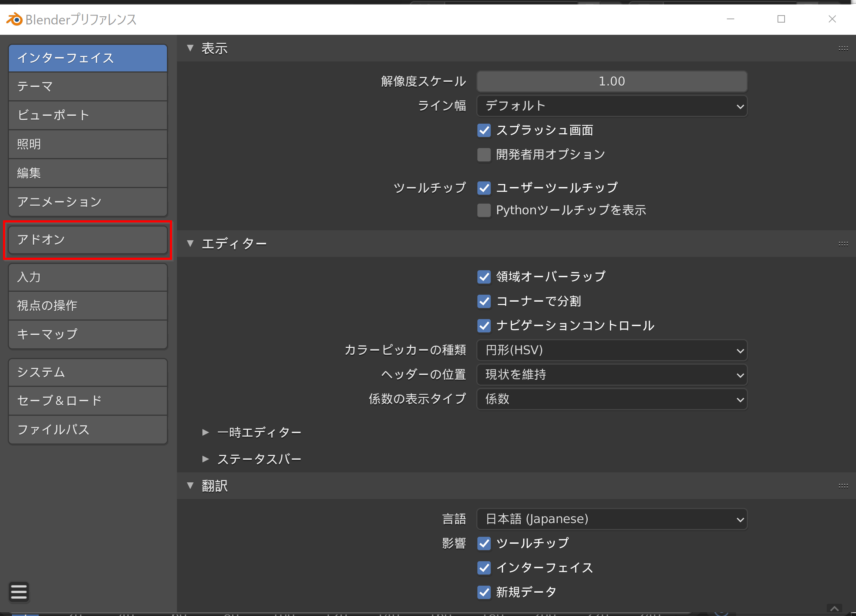Click the scroll-up arrow icon at bottom right
Screen dimensions: 856x616
835,609
